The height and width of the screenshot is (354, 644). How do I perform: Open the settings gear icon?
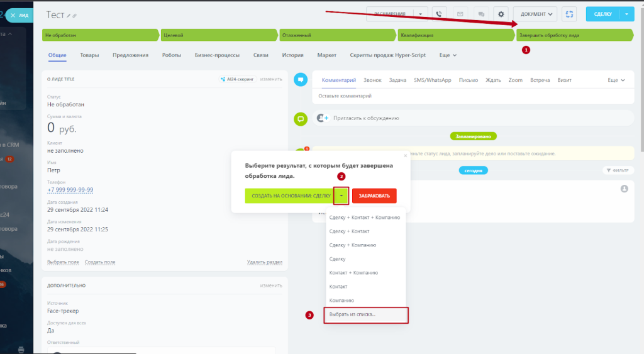click(x=501, y=14)
